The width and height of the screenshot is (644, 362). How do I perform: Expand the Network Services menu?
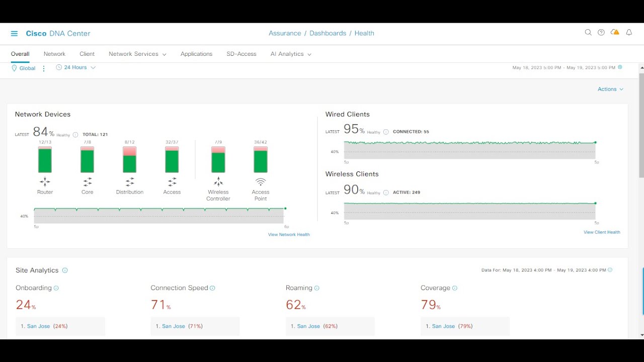137,54
